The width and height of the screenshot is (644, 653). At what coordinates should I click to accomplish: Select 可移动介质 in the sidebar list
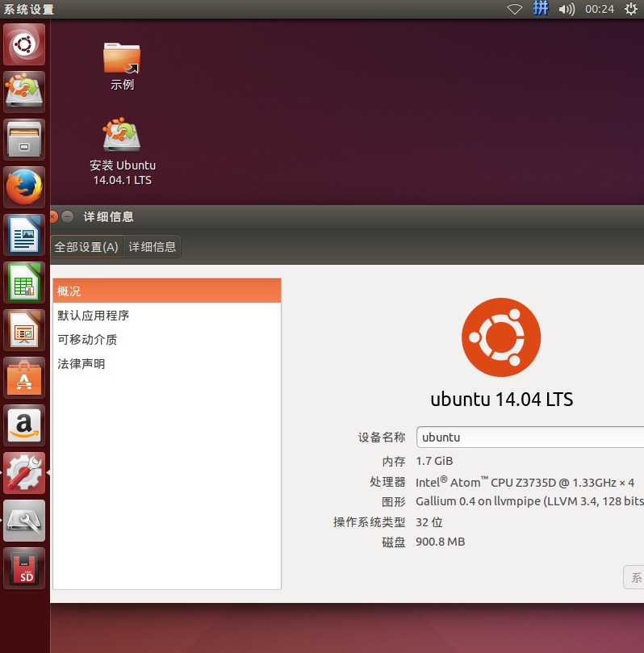click(167, 339)
